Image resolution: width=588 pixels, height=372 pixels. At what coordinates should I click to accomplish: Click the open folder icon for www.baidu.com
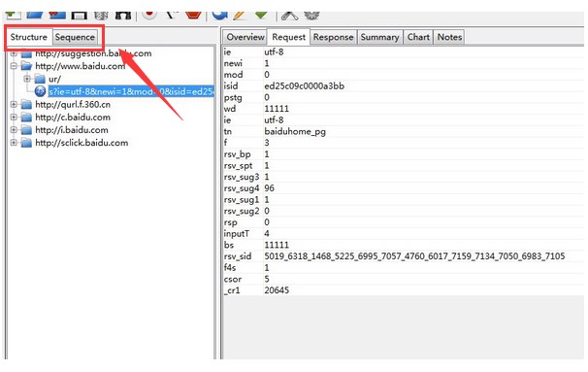[x=26, y=66]
